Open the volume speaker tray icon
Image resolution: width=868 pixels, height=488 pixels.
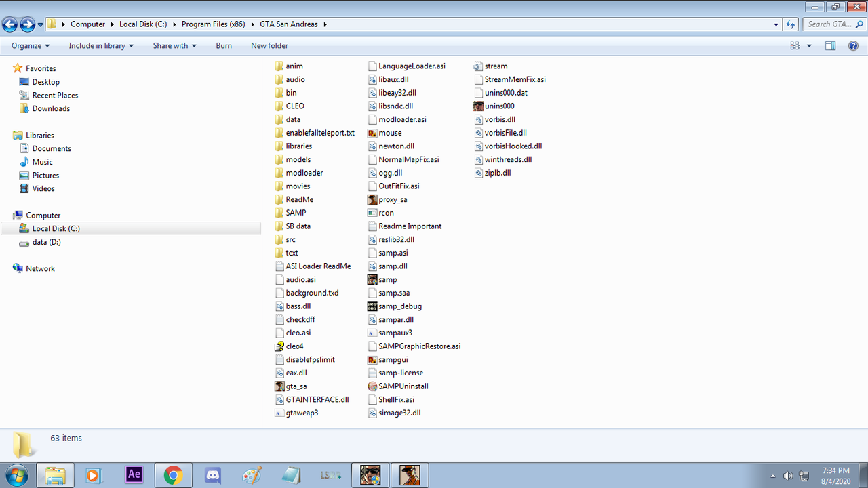pyautogui.click(x=788, y=476)
